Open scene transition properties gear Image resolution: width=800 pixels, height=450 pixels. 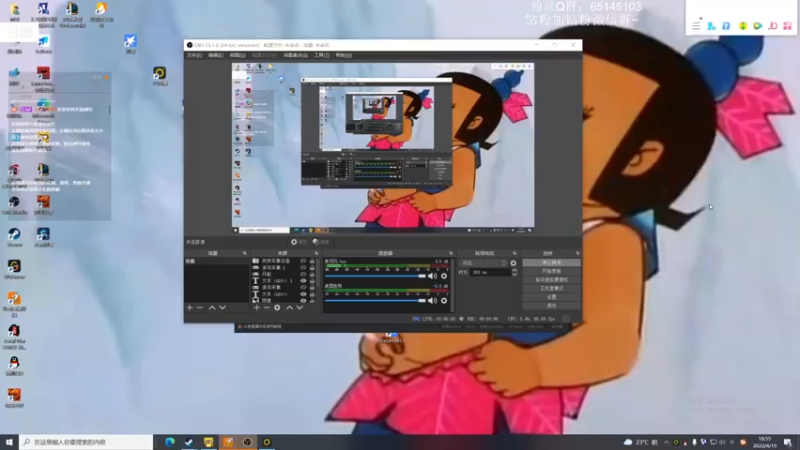[513, 263]
